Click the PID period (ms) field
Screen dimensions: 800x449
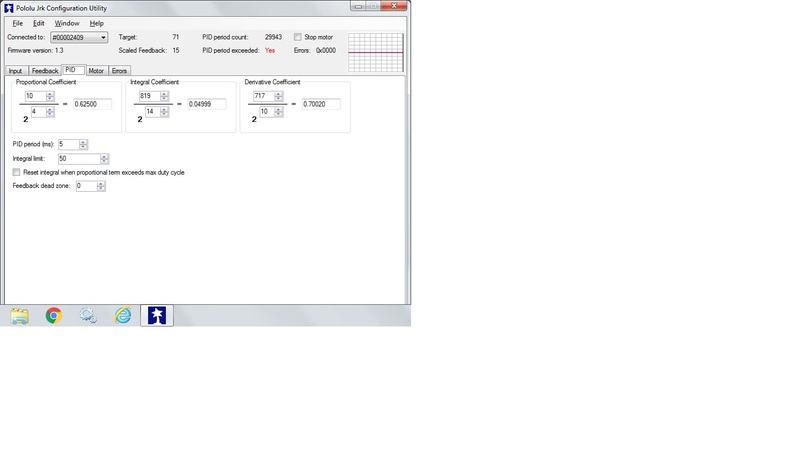tap(68, 144)
